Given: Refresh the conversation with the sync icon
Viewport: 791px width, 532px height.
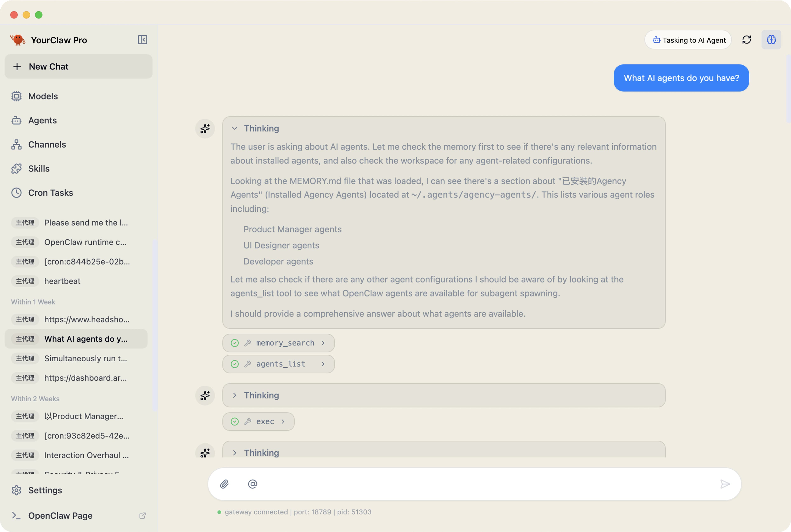Looking at the screenshot, I should click(747, 40).
